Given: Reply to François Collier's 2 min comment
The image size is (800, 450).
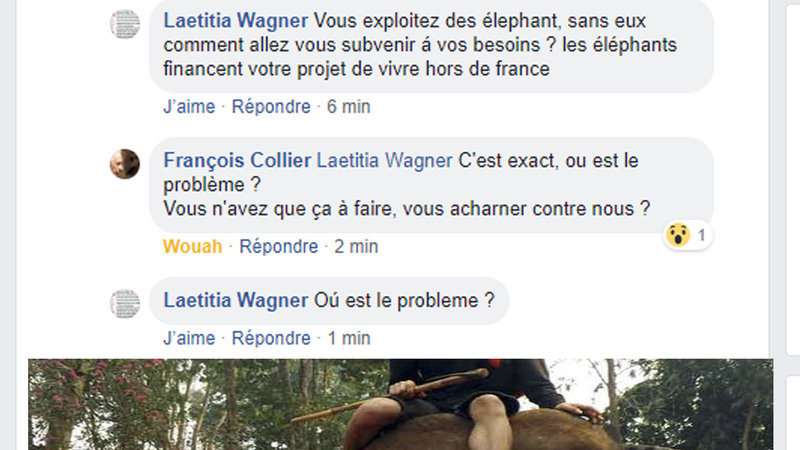Looking at the screenshot, I should [279, 246].
